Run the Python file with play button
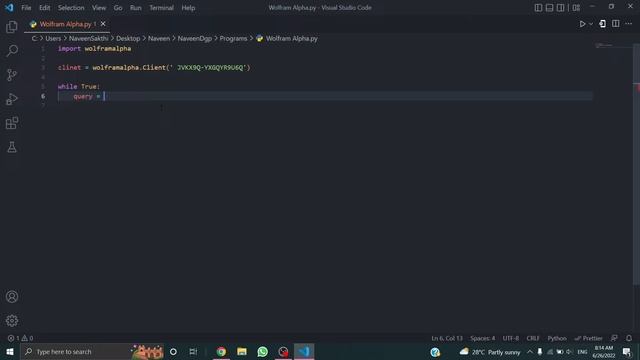Image resolution: width=640 pixels, height=360 pixels. click(x=582, y=24)
